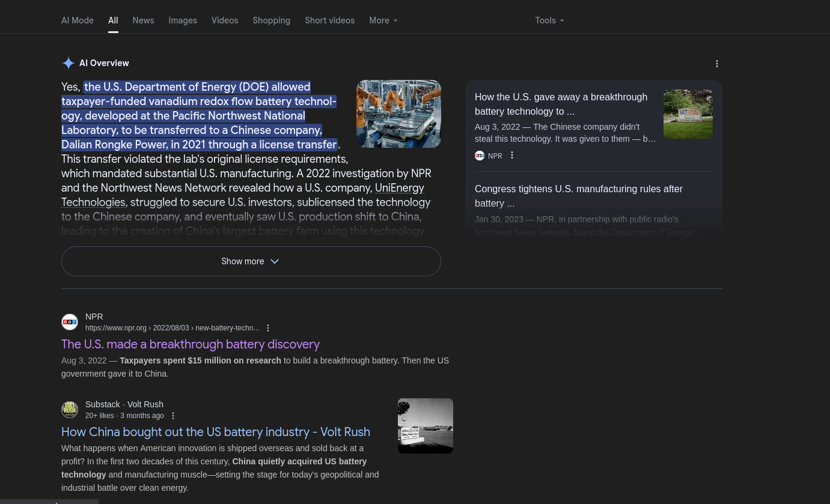Click the 'AI Overview' heading text
The width and height of the screenshot is (830, 504).
coord(104,63)
